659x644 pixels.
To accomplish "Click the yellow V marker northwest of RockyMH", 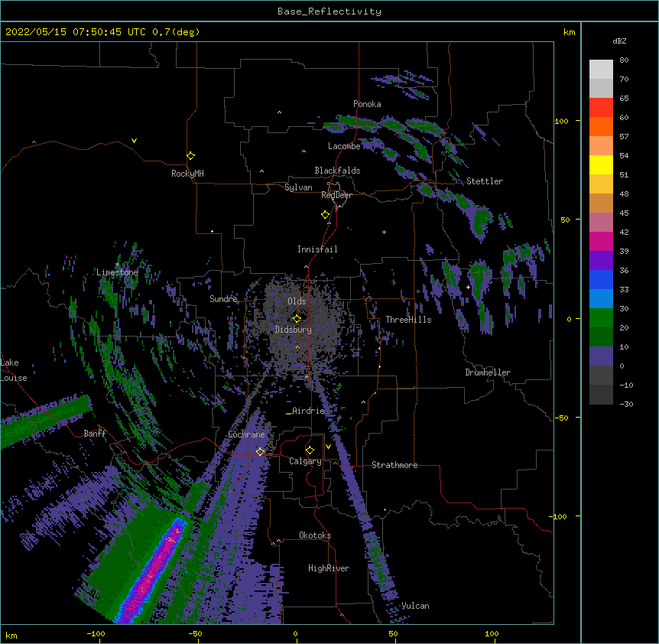I will coord(134,141).
